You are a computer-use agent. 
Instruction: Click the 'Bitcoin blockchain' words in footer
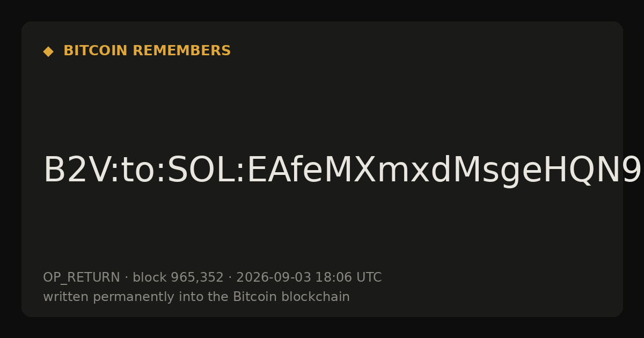(291, 297)
